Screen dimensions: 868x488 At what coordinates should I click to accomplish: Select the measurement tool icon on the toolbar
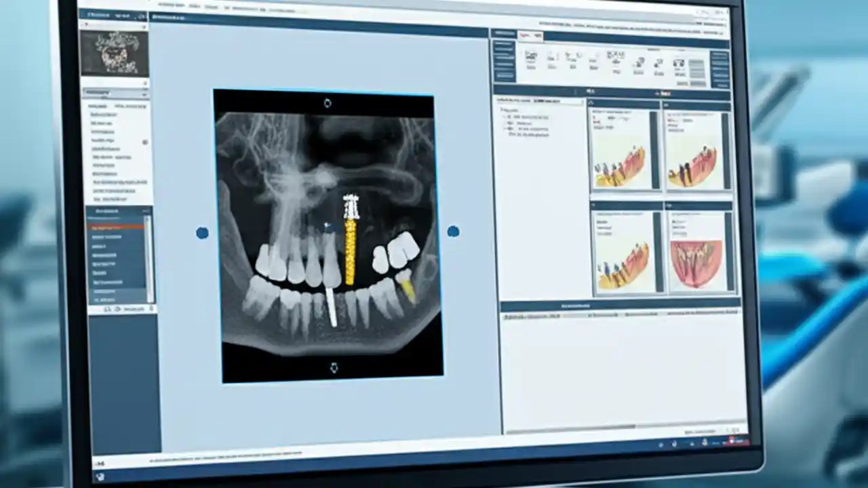click(x=573, y=61)
